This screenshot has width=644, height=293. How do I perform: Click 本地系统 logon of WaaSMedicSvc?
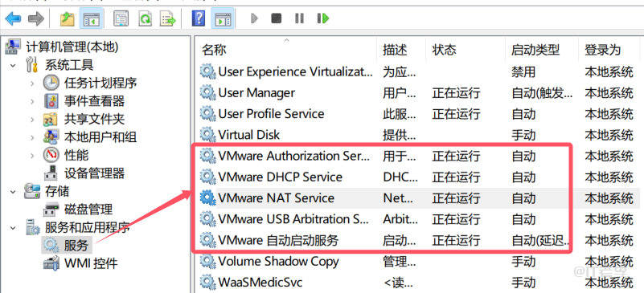[609, 283]
